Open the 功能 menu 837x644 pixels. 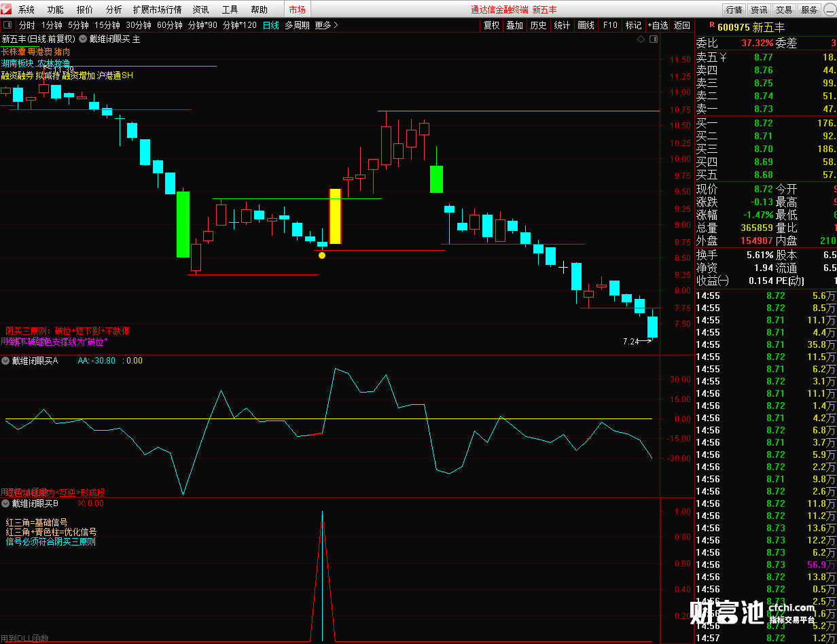56,10
